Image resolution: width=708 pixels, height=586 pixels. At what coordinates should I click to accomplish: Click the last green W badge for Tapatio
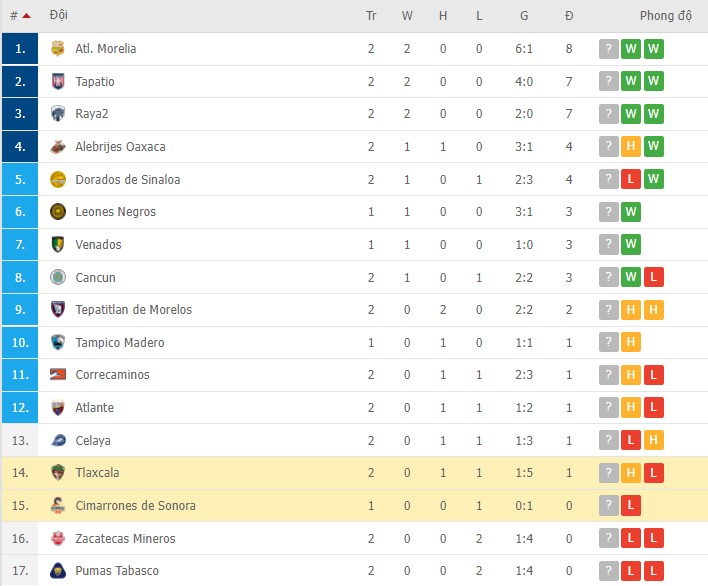(x=654, y=81)
